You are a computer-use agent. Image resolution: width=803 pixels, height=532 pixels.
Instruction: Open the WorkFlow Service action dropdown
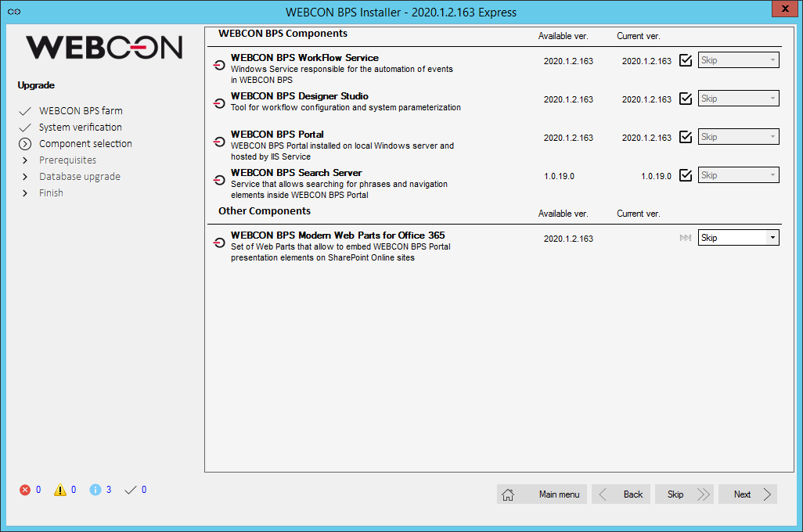click(738, 59)
